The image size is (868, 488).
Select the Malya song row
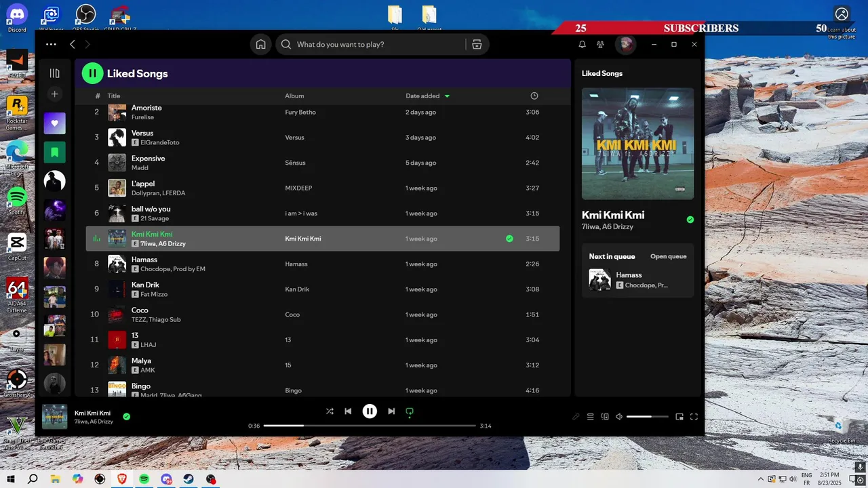point(323,365)
